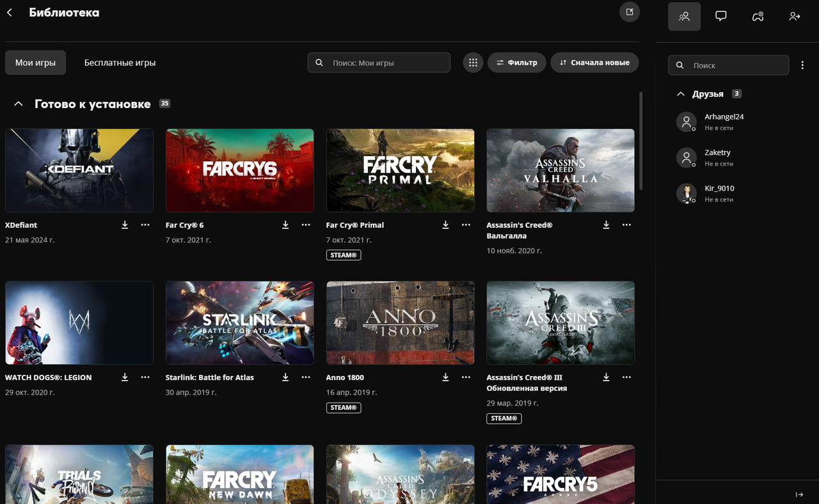Open the Фильтр filter options
Screen dimensions: 819x504
click(x=517, y=63)
